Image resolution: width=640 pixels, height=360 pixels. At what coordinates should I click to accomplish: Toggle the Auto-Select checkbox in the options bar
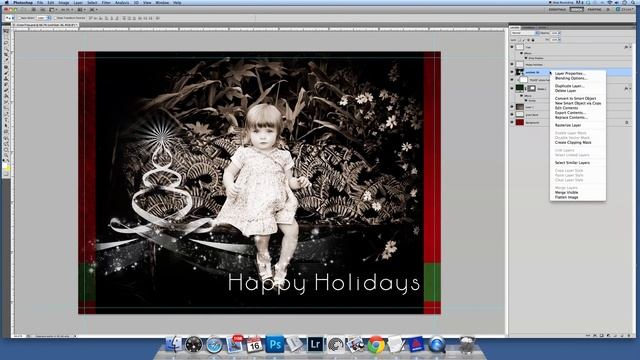click(x=19, y=18)
